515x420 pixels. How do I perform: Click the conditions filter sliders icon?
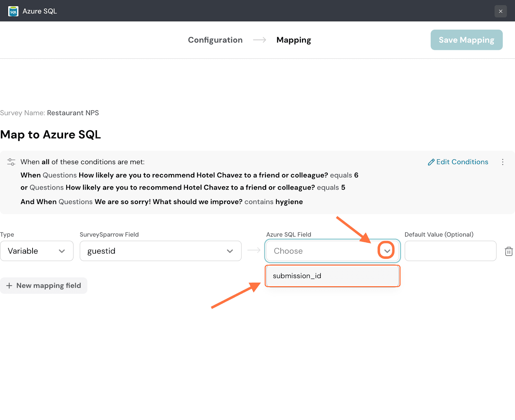[11, 162]
